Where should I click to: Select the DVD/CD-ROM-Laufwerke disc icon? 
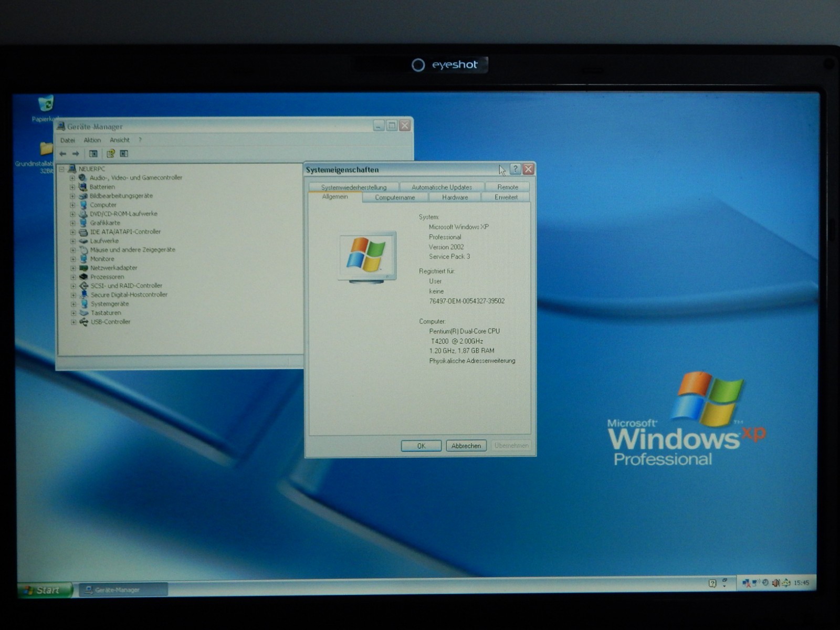click(83, 214)
